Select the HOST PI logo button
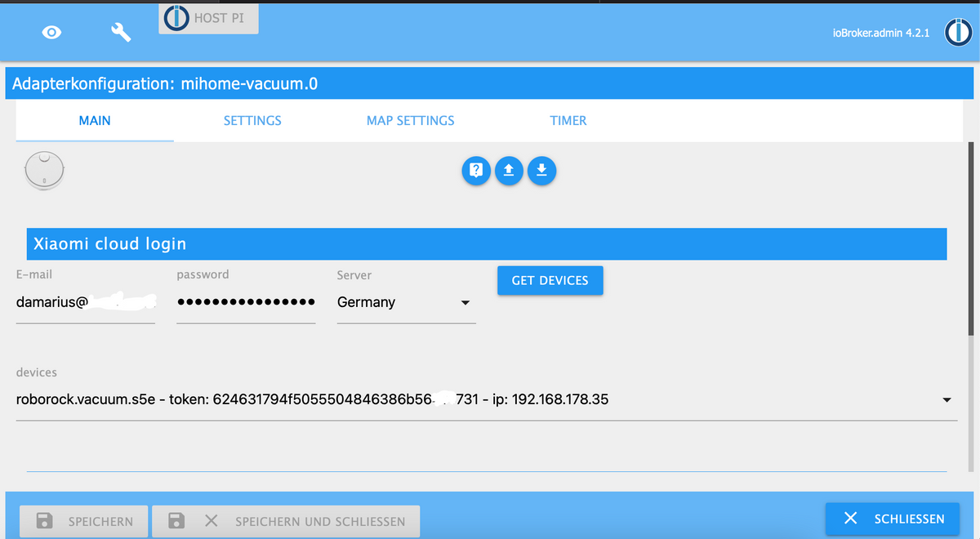The width and height of the screenshot is (980, 539). (208, 18)
